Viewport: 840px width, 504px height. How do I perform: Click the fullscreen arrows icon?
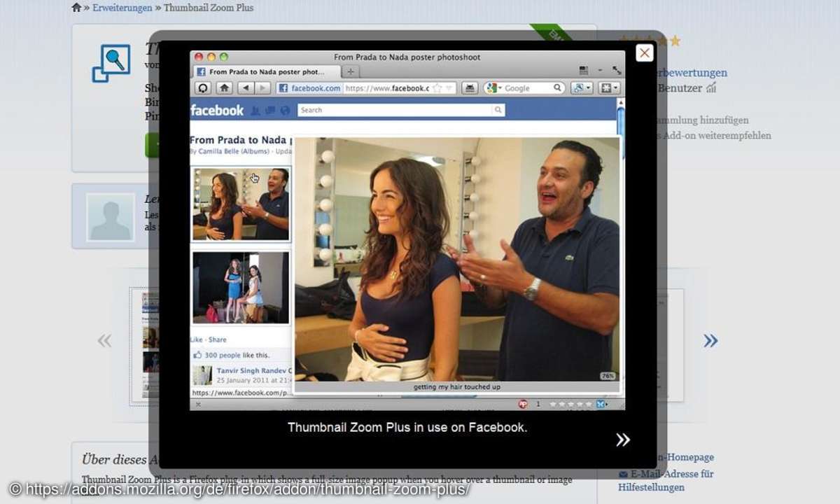point(616,71)
